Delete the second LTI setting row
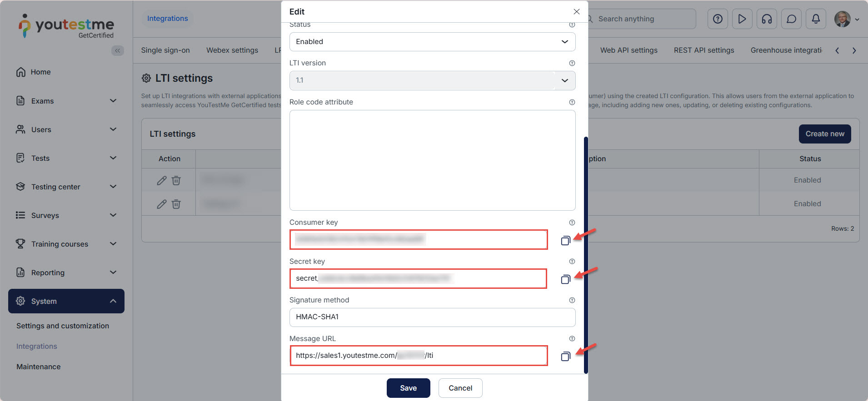Image resolution: width=868 pixels, height=401 pixels. [176, 204]
